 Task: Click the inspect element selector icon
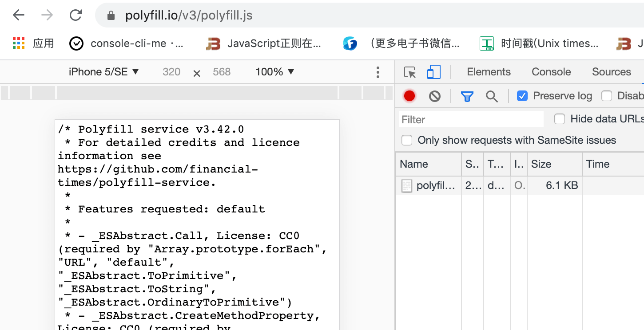410,72
